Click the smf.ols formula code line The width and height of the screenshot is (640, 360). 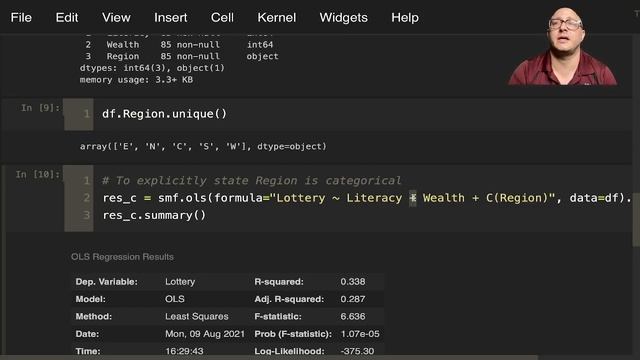[x=367, y=198]
